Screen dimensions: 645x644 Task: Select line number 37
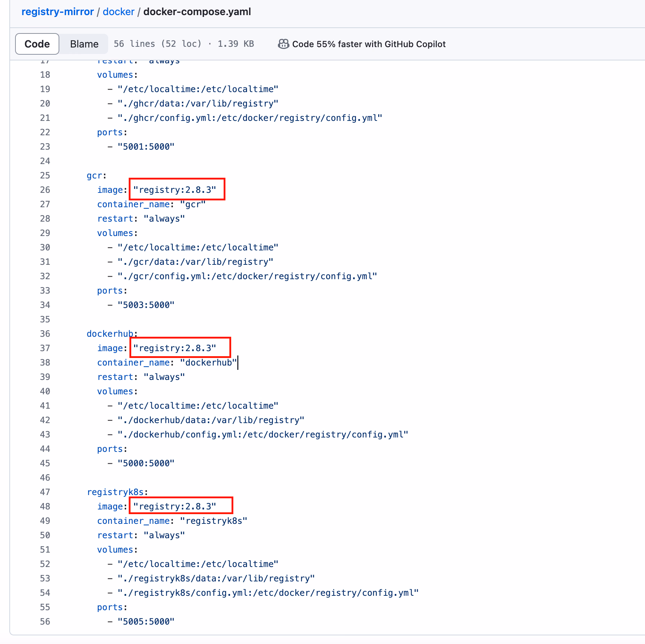pyautogui.click(x=45, y=348)
